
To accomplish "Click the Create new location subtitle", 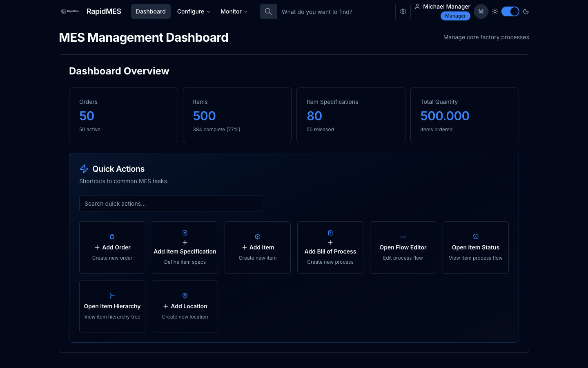I will pos(185,317).
